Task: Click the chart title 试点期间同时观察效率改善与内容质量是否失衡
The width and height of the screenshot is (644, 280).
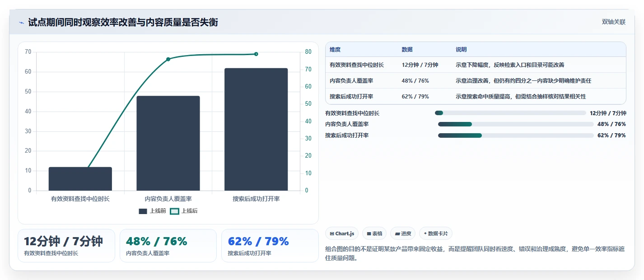Action: click(x=123, y=22)
